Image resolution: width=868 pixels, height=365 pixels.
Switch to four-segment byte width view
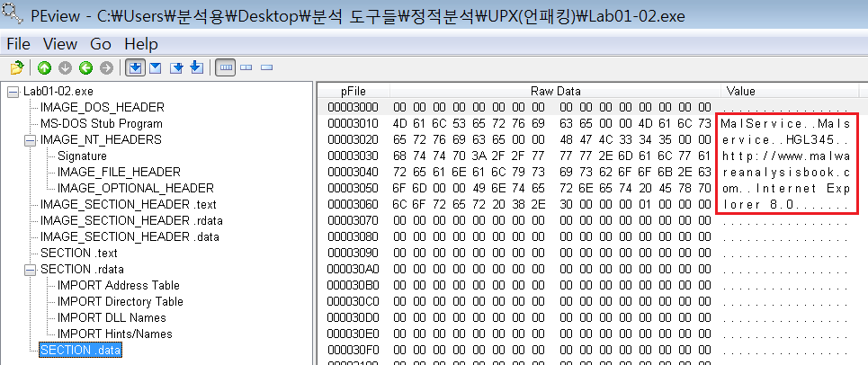tap(226, 68)
